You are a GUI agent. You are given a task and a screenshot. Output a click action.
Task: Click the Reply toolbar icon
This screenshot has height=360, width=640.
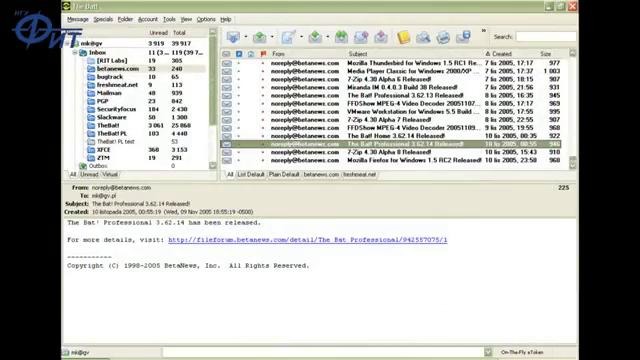[315, 37]
